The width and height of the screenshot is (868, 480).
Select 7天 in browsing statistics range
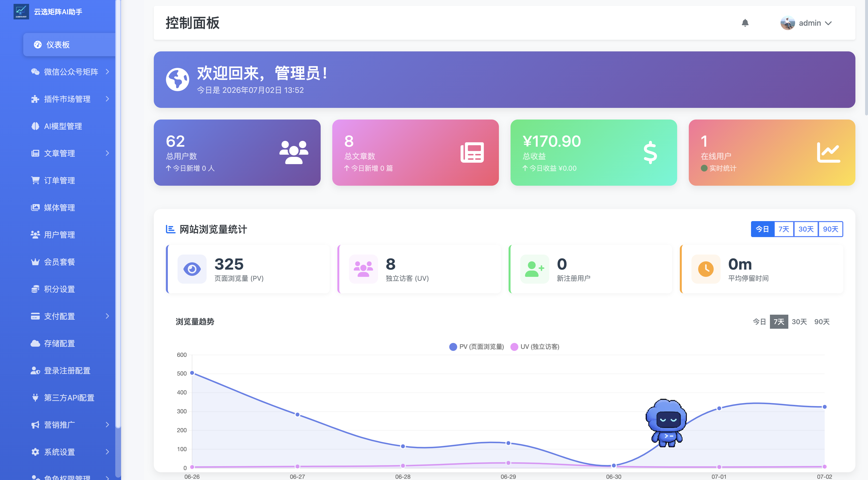784,229
